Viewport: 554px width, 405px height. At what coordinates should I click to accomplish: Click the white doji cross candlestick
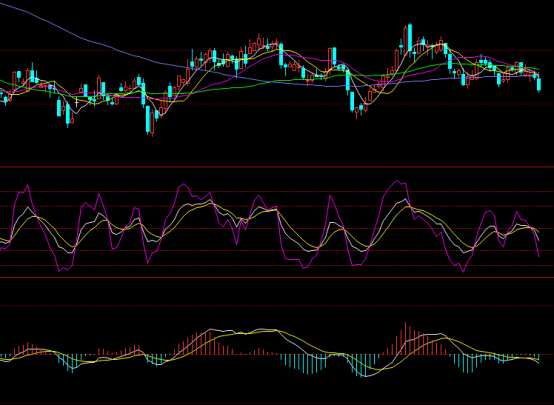coord(77,103)
